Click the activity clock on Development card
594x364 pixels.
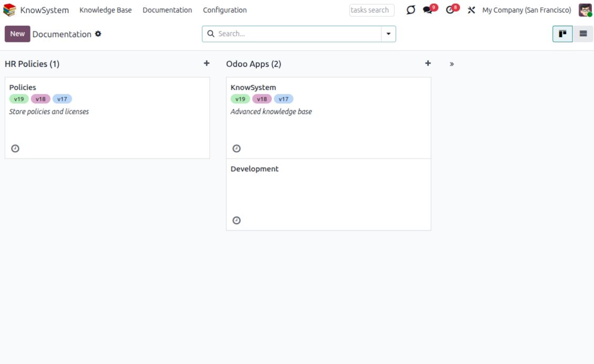(x=237, y=221)
